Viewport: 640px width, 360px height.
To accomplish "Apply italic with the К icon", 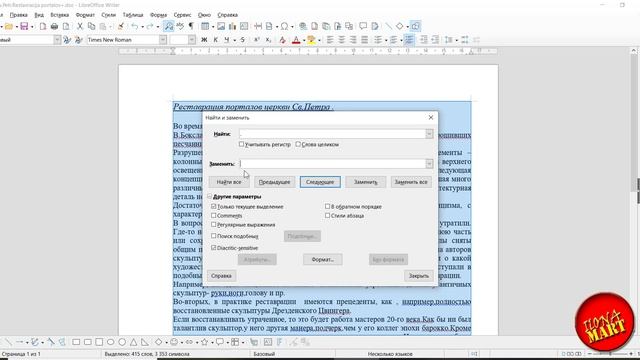I will (216, 40).
